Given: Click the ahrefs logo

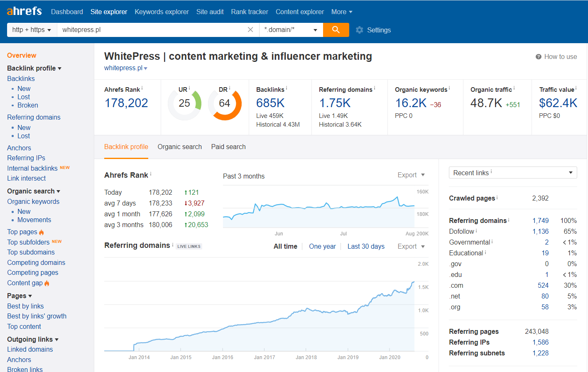Looking at the screenshot, I should click(x=24, y=11).
